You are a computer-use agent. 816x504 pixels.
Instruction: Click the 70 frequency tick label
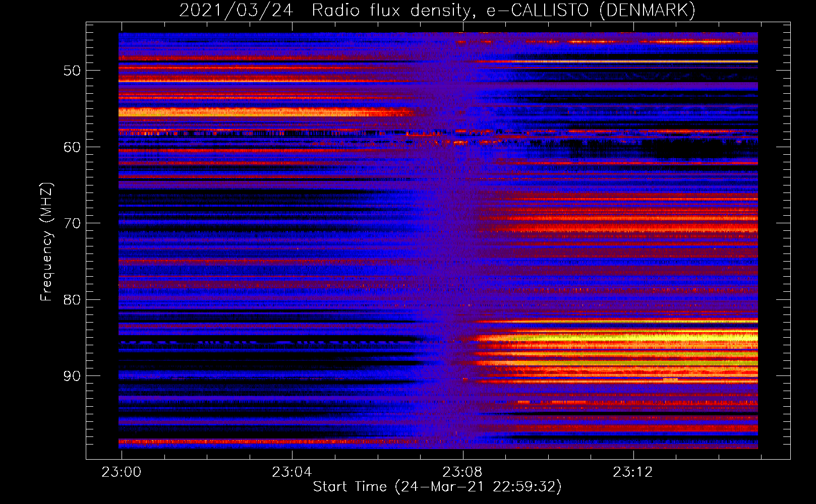coord(72,223)
